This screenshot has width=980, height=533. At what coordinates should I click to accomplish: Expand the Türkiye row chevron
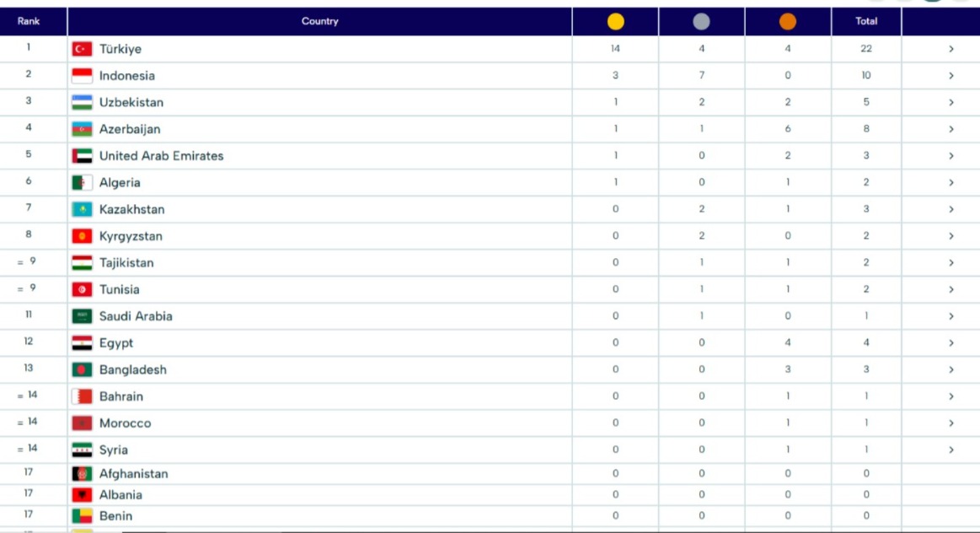(x=951, y=49)
